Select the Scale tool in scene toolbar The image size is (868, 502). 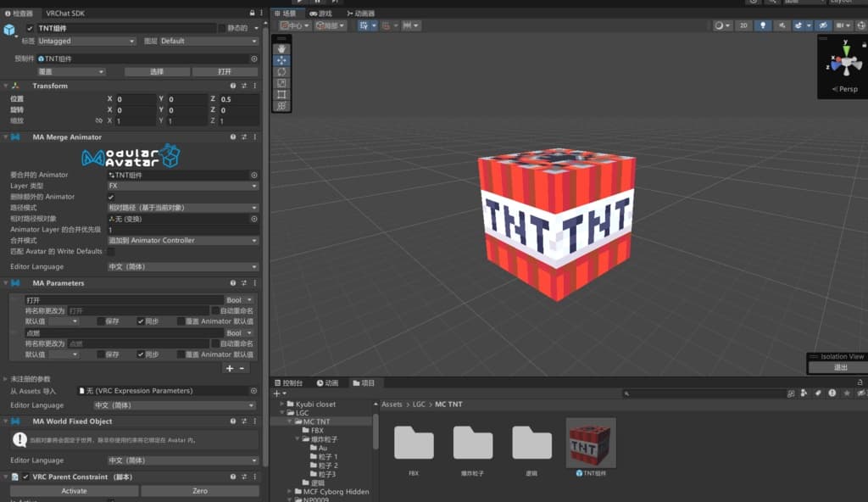[x=281, y=83]
